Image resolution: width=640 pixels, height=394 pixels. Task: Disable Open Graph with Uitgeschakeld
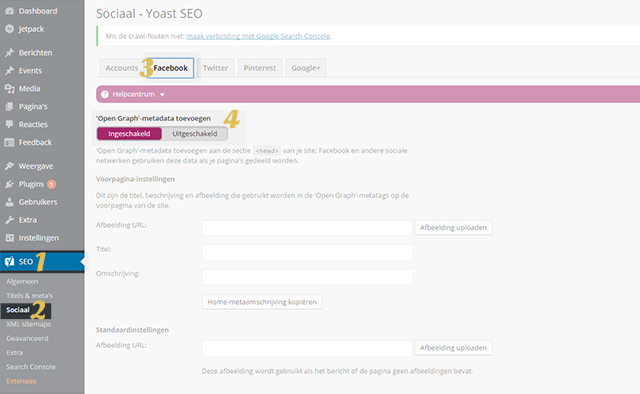[x=195, y=134]
